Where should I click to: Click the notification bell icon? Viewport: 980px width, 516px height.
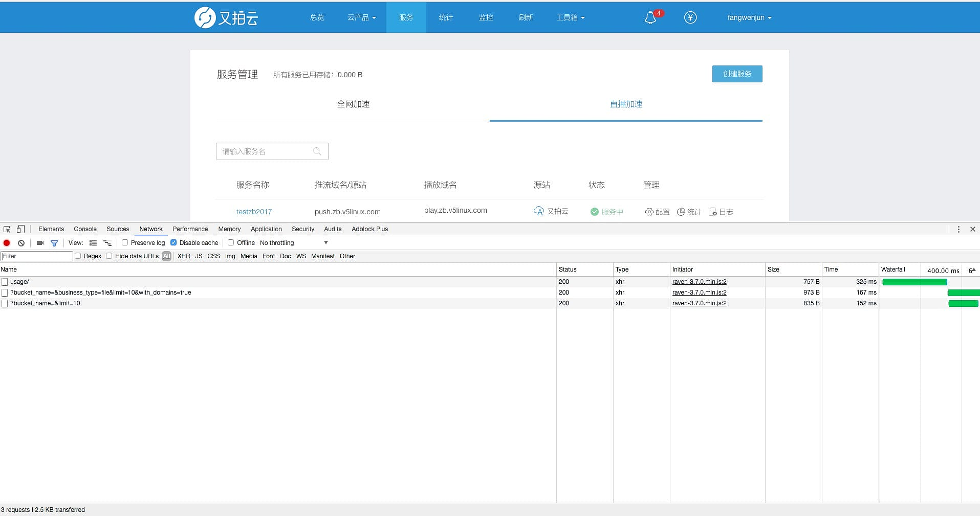tap(650, 18)
